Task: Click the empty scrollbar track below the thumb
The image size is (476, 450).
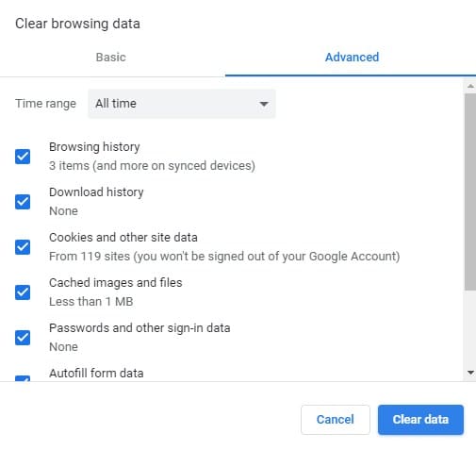Action: tap(470, 328)
